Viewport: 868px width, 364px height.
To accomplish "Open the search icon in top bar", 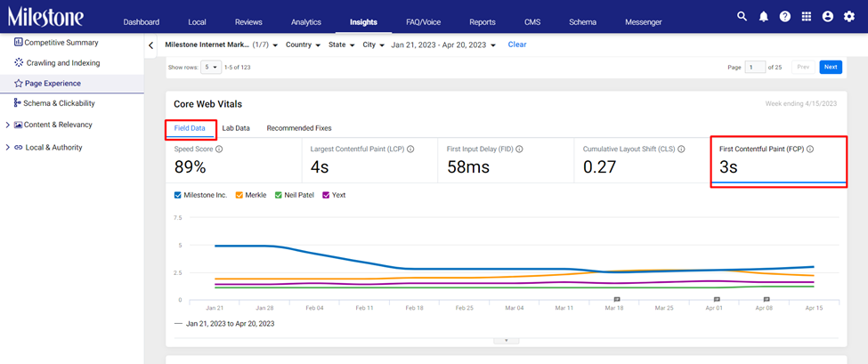I will (x=742, y=17).
